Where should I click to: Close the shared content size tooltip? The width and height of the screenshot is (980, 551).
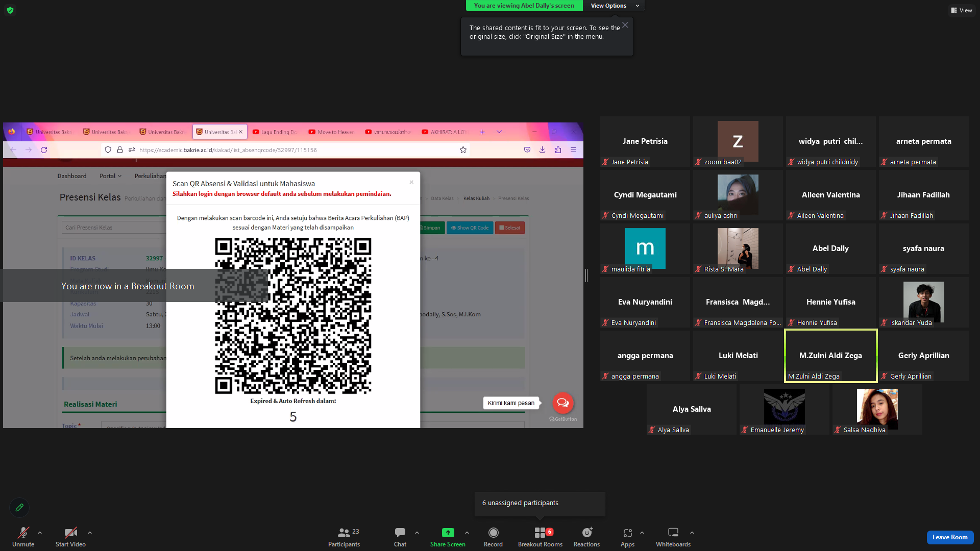[625, 25]
